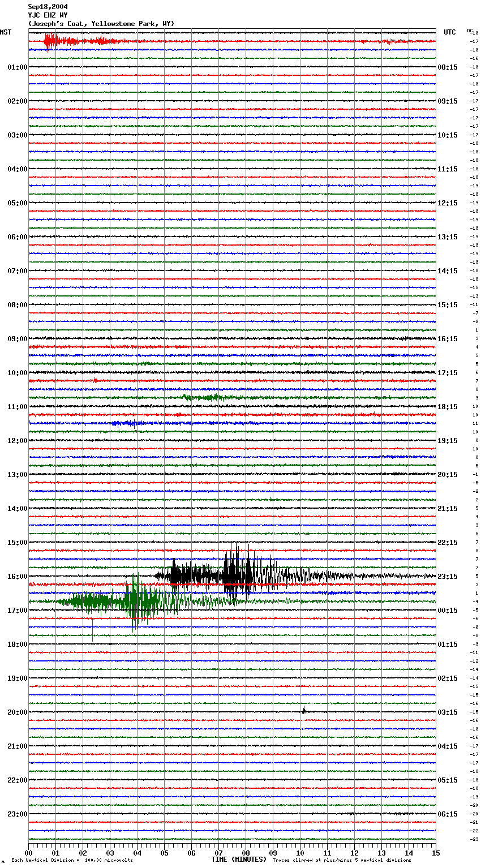
Task: Click the UTC time label '14:15'
Action: [x=448, y=271]
